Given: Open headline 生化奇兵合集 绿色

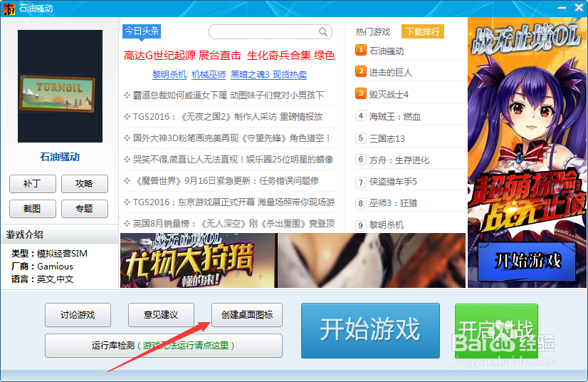Looking at the screenshot, I should point(290,56).
